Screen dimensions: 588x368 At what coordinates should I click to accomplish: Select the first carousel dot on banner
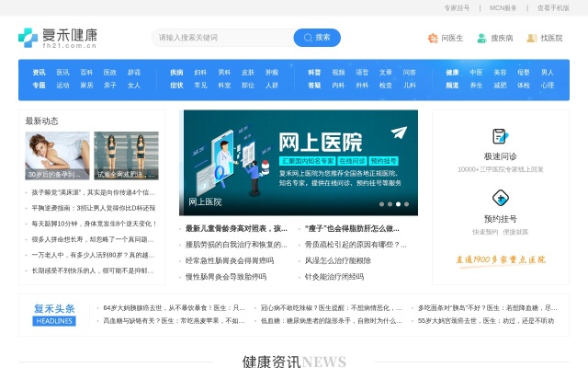pyautogui.click(x=382, y=204)
